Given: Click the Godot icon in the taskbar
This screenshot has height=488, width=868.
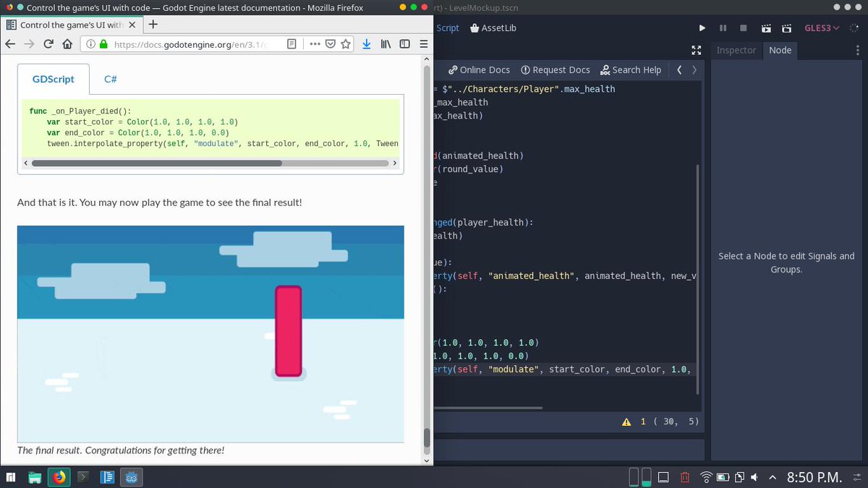Looking at the screenshot, I should point(132,477).
